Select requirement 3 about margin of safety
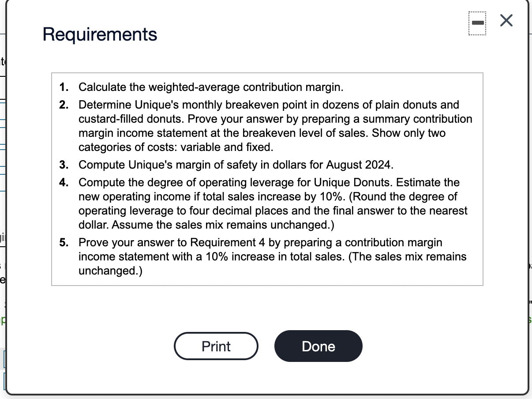Screen dimensions: 532x399 [221, 165]
